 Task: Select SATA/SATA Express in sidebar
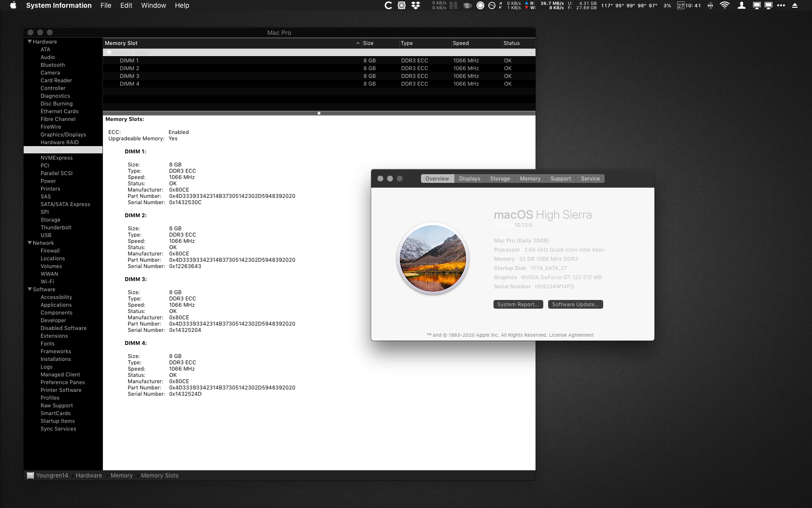(x=65, y=204)
